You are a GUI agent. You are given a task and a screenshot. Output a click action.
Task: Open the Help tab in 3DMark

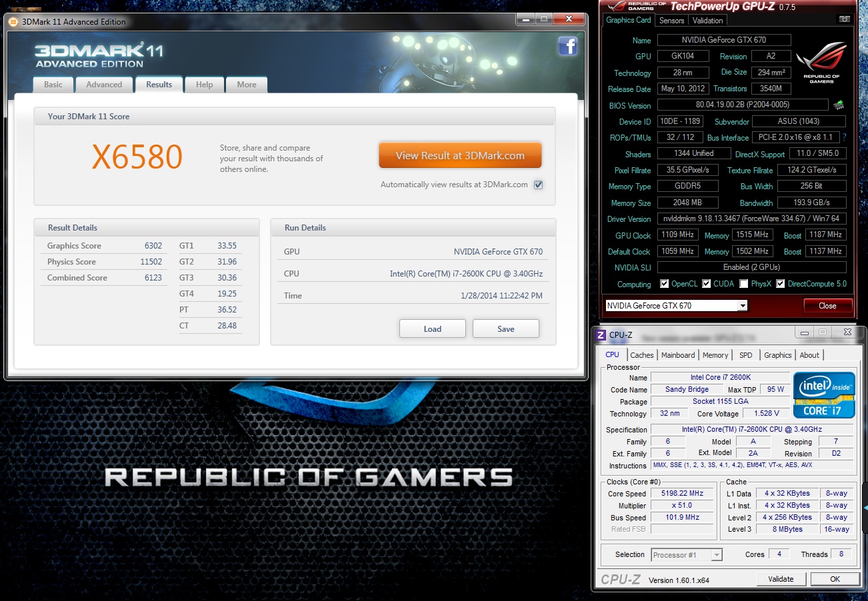point(205,85)
